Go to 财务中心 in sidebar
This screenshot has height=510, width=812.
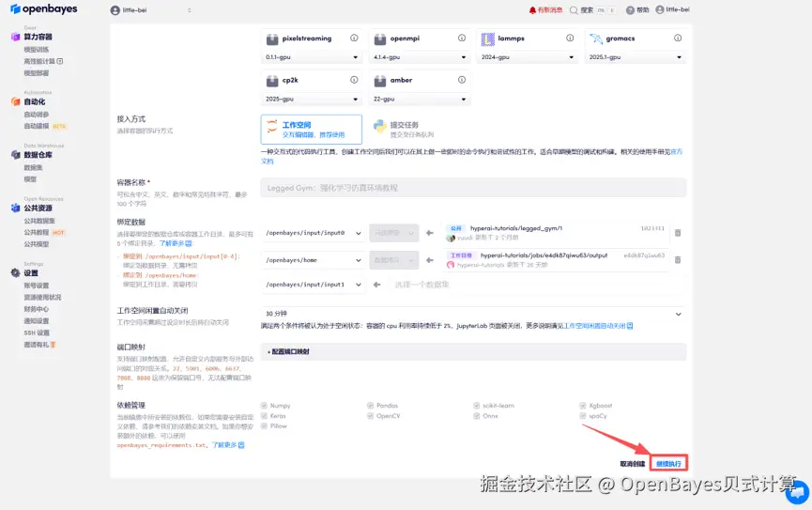(37, 309)
